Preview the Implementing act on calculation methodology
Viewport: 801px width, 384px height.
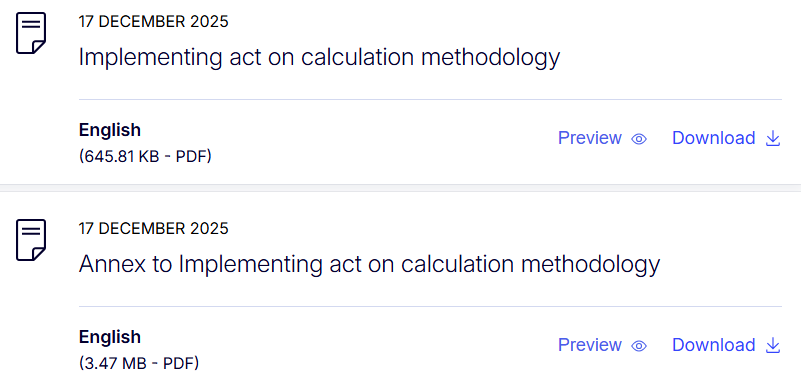[x=602, y=138]
